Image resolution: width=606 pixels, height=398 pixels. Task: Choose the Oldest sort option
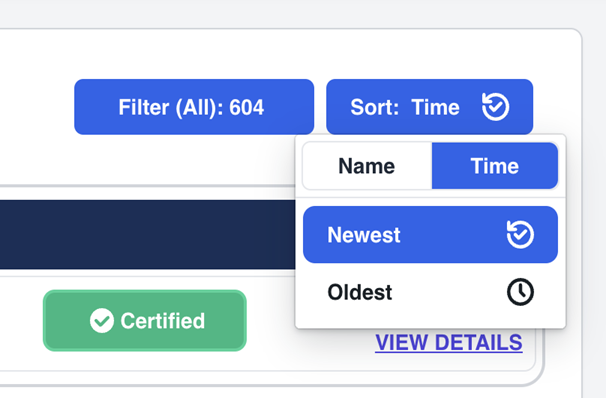coord(430,292)
